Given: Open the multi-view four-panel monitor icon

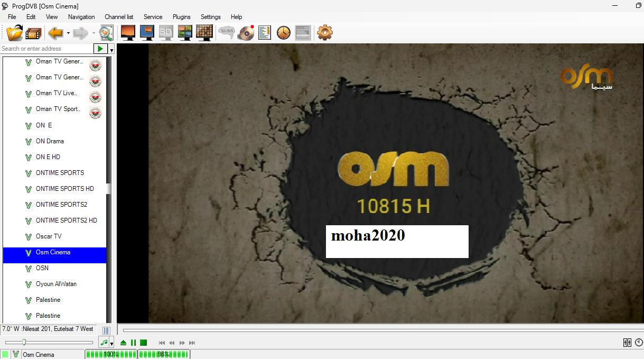Looking at the screenshot, I should pos(185,33).
